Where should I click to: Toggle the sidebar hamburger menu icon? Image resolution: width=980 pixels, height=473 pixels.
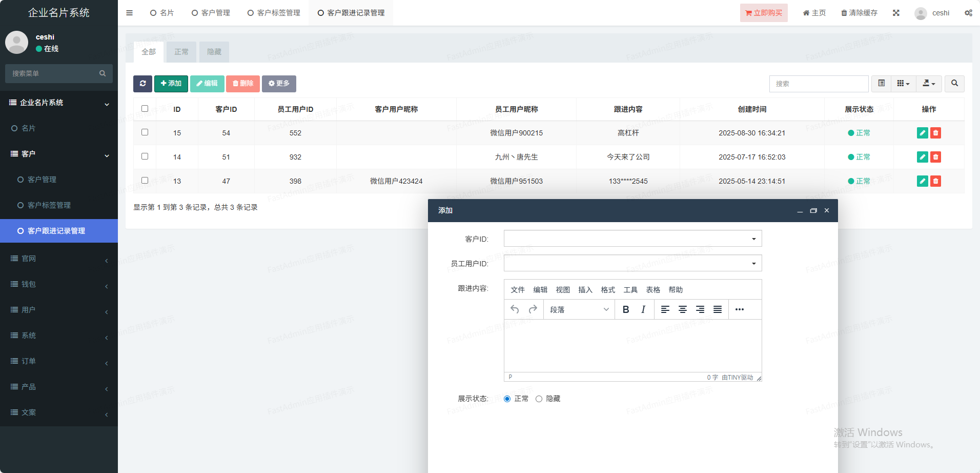click(129, 13)
